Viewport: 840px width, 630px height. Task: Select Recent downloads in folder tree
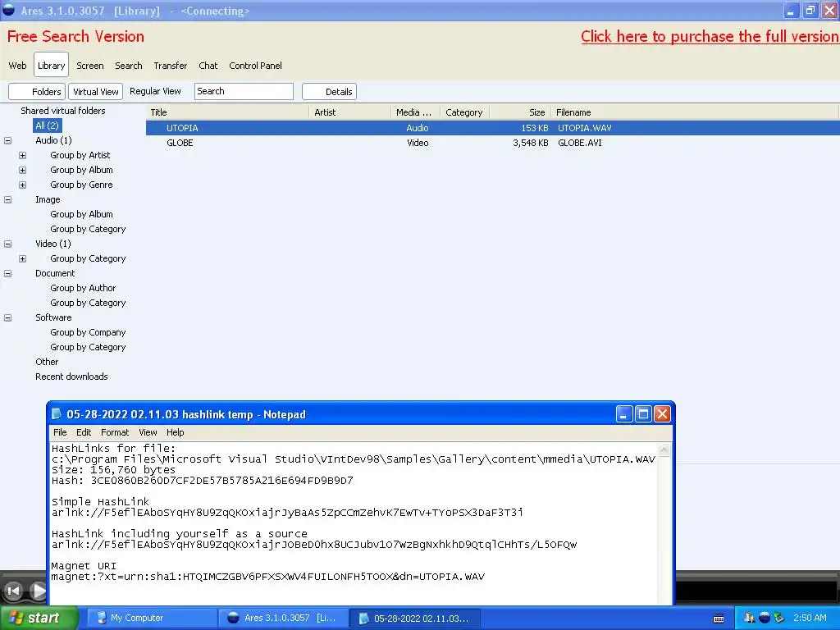point(71,377)
